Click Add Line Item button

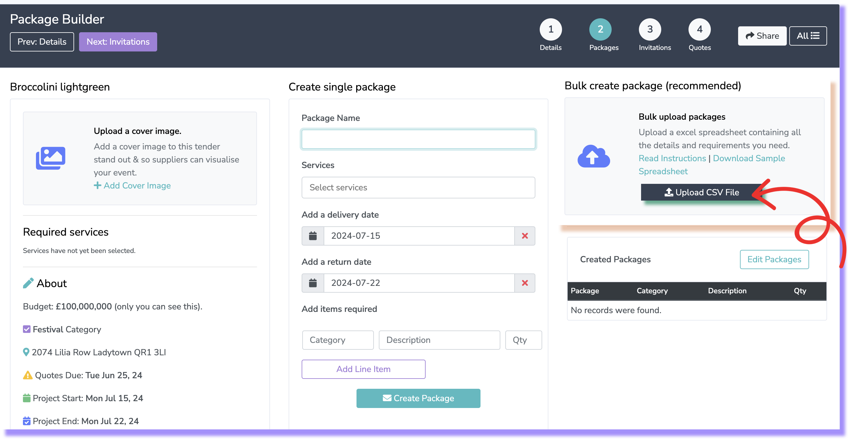click(x=363, y=369)
